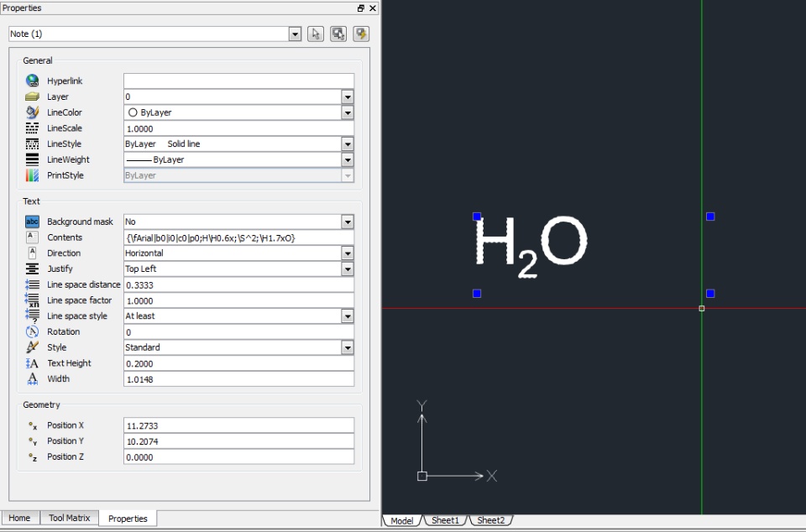
Task: Click the Style icon
Action: (x=33, y=347)
